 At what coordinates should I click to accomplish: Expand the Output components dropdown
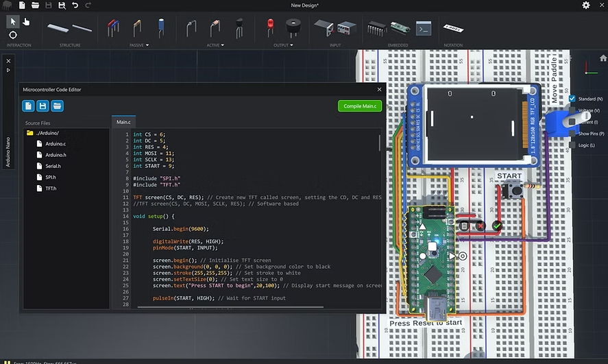(292, 45)
